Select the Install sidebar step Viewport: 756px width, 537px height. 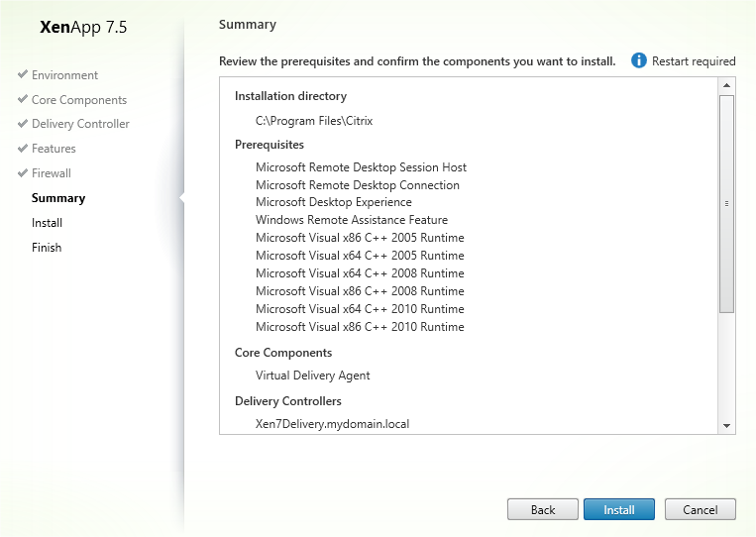tap(47, 223)
